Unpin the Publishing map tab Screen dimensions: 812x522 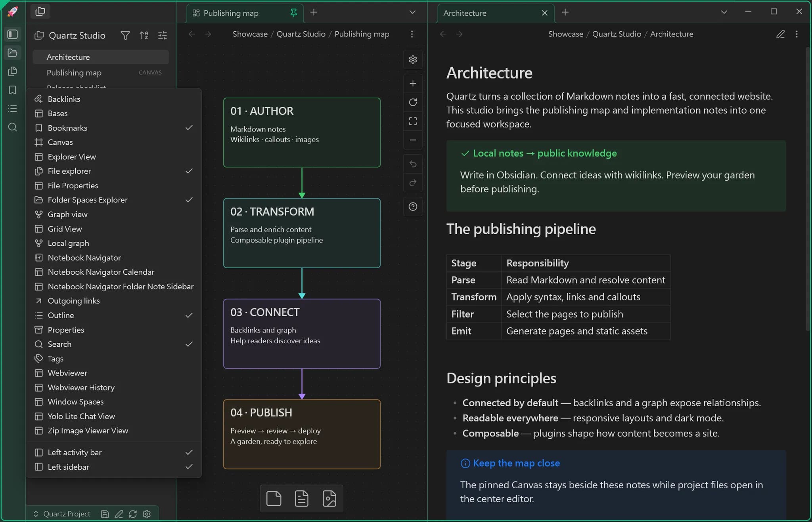[293, 13]
